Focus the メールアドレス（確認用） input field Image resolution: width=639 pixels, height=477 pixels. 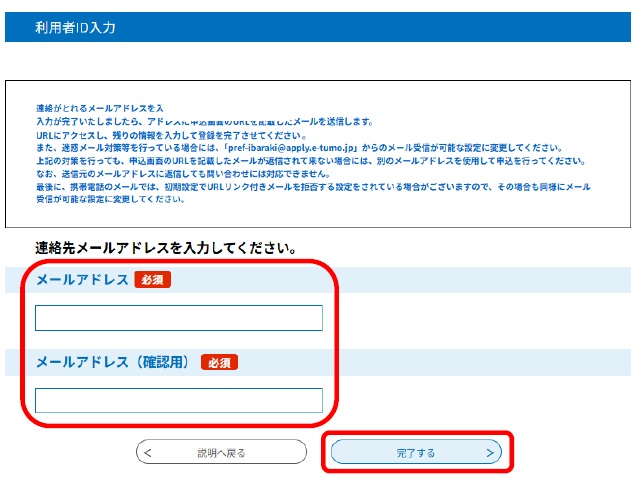[179, 400]
